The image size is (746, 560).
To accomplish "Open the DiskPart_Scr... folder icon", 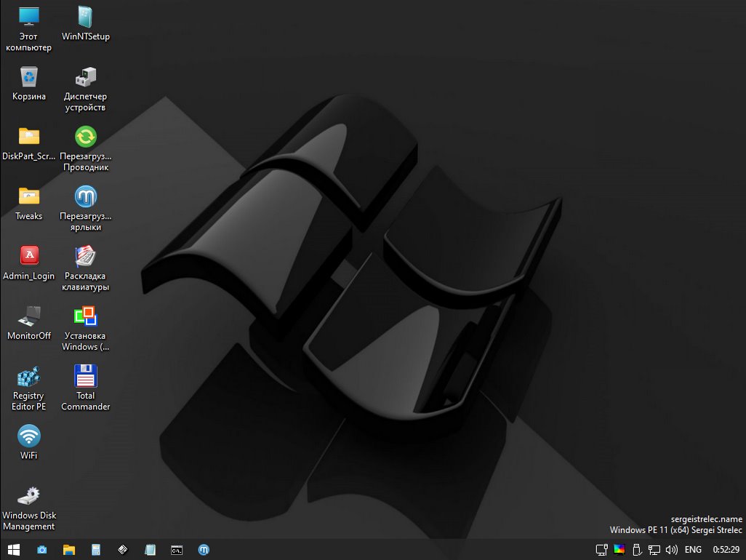I will [x=29, y=137].
